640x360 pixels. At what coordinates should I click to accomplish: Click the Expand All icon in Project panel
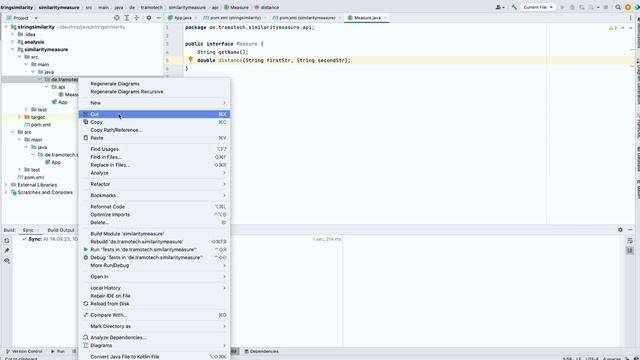[x=127, y=18]
